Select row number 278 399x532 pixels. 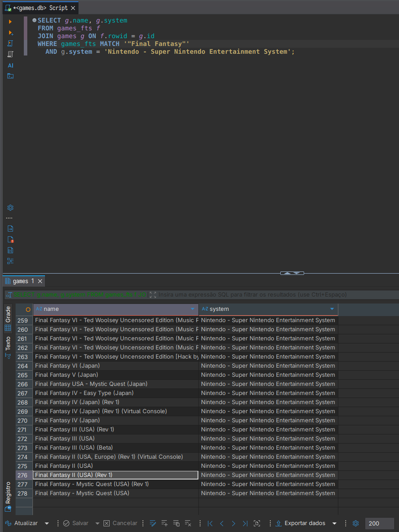click(24, 493)
